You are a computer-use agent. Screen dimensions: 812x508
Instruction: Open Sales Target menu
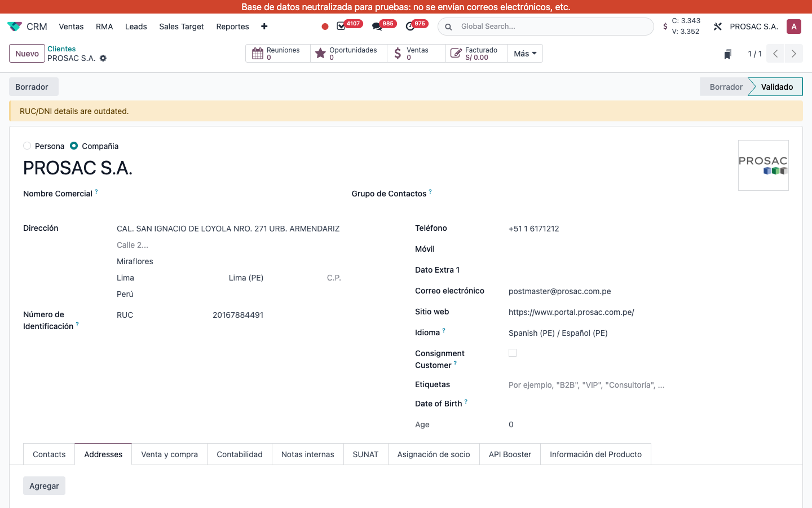182,27
